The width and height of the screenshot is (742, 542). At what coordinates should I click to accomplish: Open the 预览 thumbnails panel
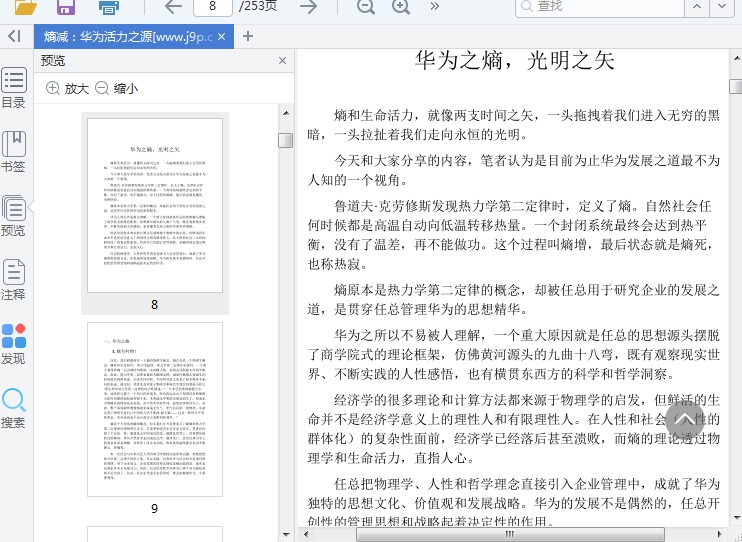tap(14, 216)
